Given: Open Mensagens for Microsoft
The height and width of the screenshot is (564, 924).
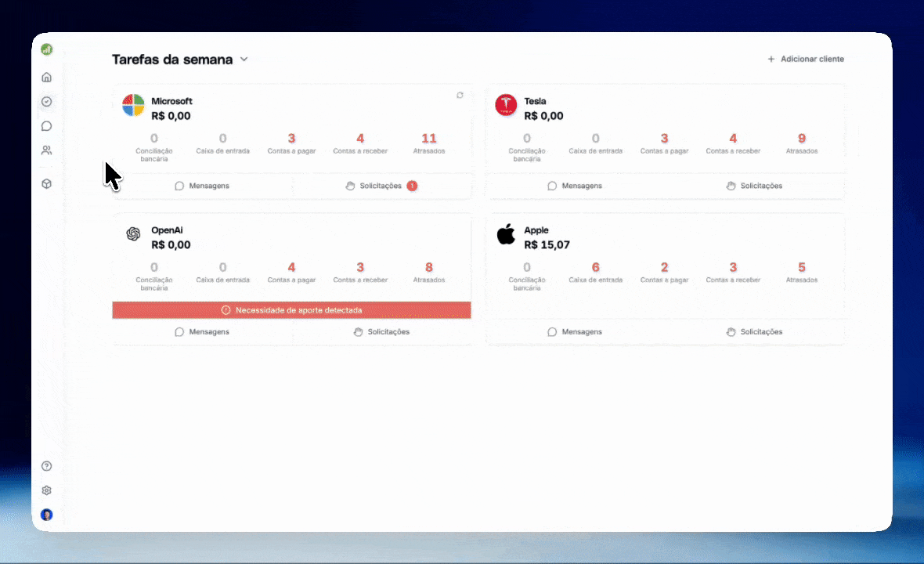Looking at the screenshot, I should [202, 186].
